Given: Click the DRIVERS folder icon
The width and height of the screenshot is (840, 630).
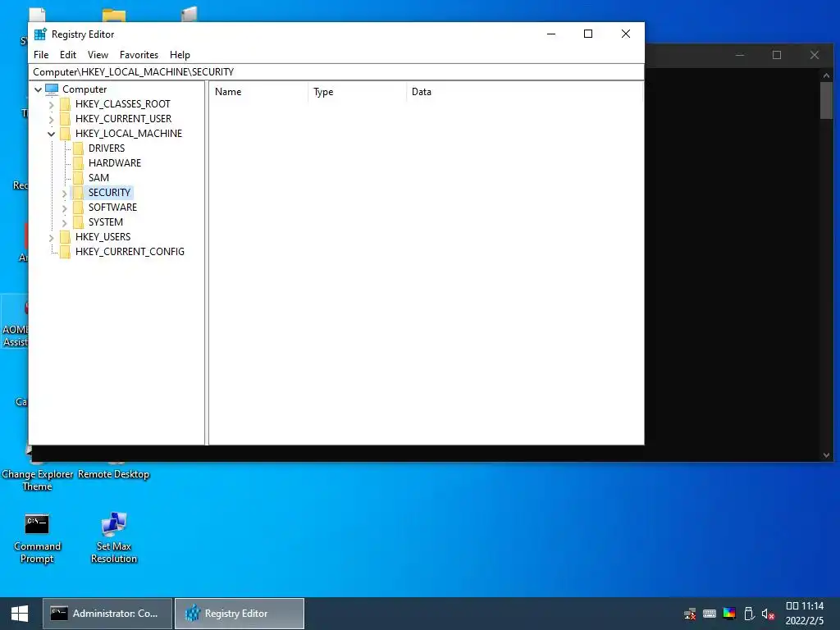Looking at the screenshot, I should click(78, 148).
